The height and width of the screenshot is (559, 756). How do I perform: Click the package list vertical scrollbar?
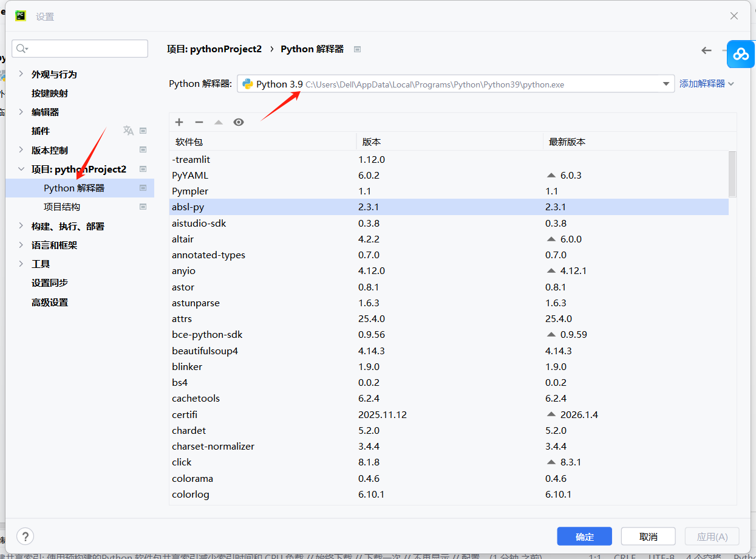click(x=732, y=174)
